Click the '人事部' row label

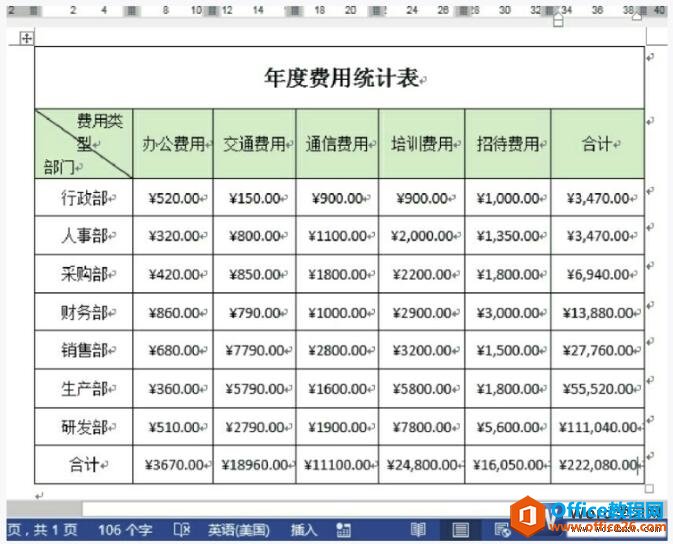(84, 235)
